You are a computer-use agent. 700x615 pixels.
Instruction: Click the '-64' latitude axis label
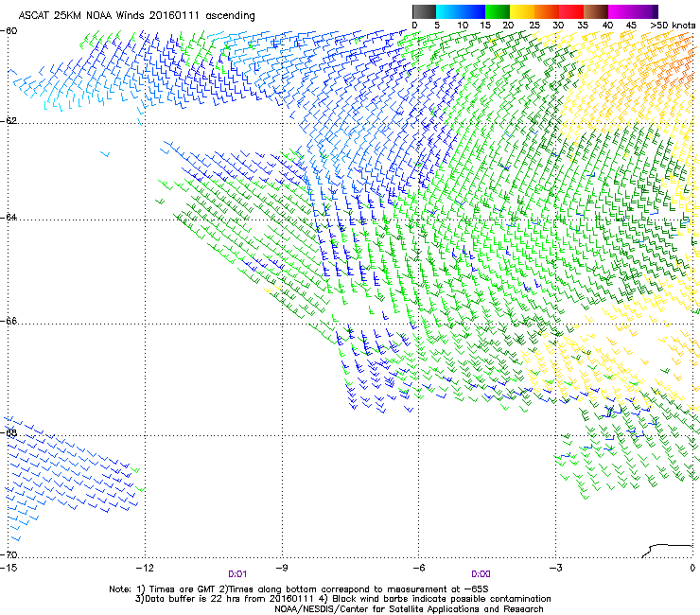[9, 218]
